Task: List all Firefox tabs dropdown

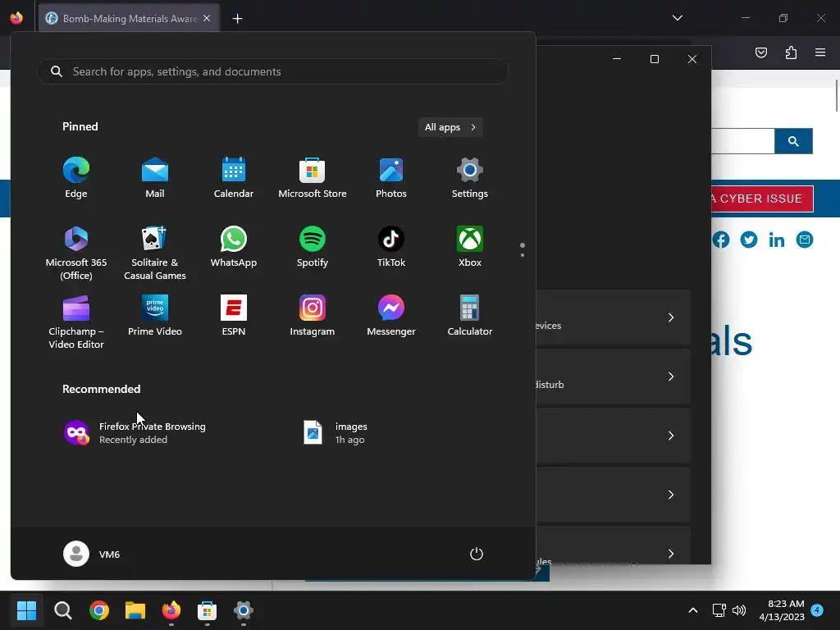Action: tap(677, 18)
